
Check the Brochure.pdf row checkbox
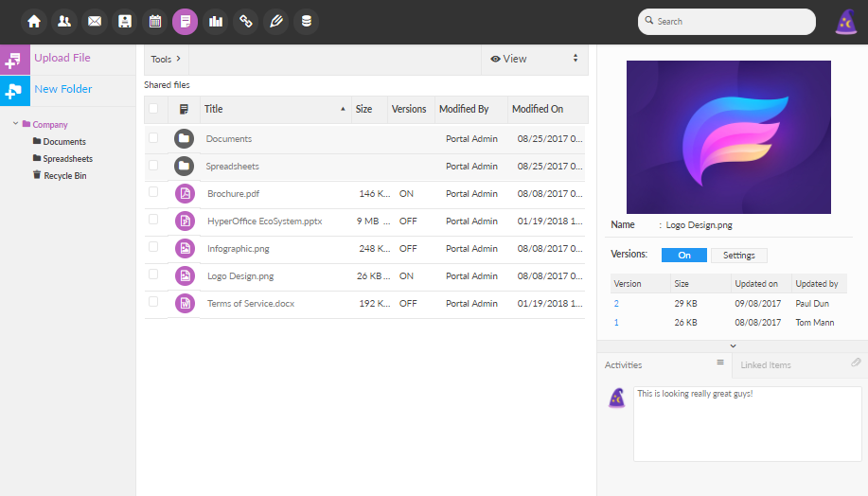(x=153, y=192)
